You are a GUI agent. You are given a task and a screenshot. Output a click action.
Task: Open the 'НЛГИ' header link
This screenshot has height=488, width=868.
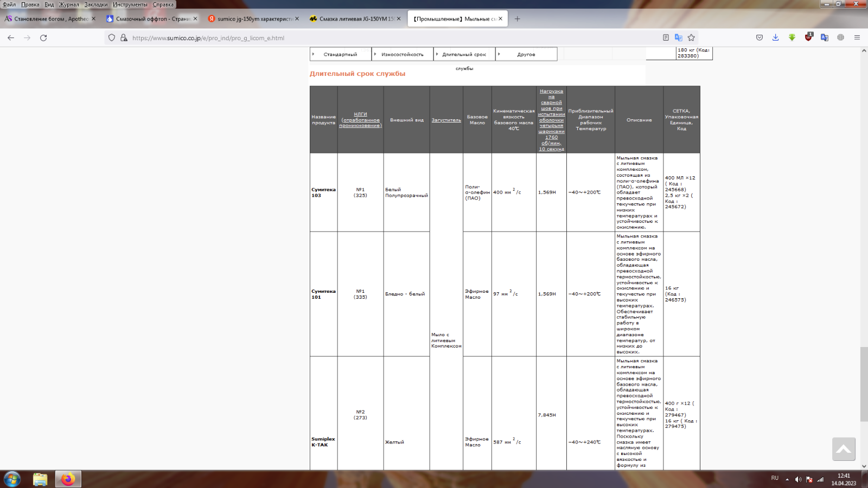point(360,120)
